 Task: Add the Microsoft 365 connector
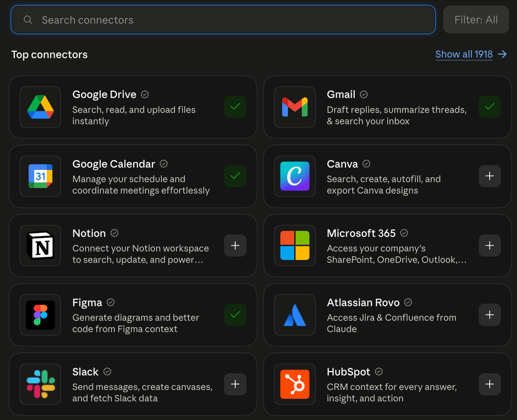click(x=490, y=246)
